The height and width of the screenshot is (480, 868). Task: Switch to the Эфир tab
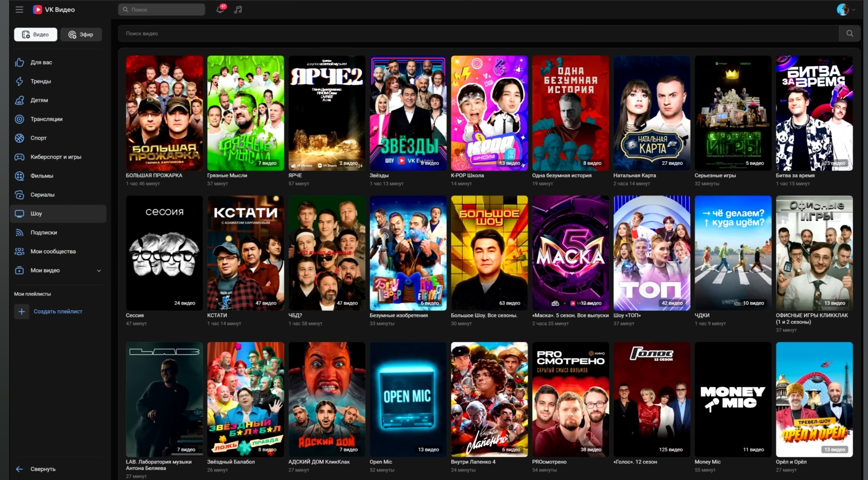pyautogui.click(x=81, y=34)
